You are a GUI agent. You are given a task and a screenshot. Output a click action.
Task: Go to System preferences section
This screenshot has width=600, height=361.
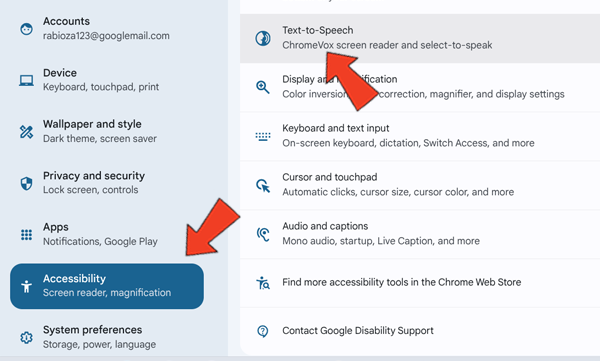107,337
